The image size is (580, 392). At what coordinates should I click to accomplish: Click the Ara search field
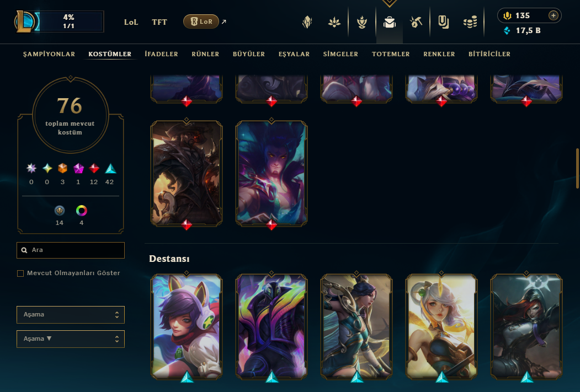click(71, 250)
